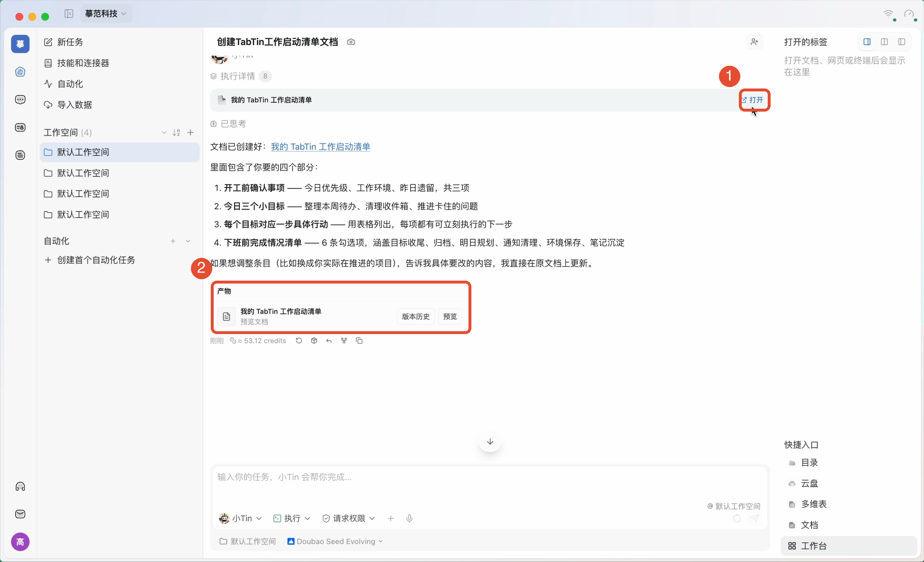Screen dimensions: 924x562
Task: Click the camera snapshot icon beside title
Action: tap(351, 42)
